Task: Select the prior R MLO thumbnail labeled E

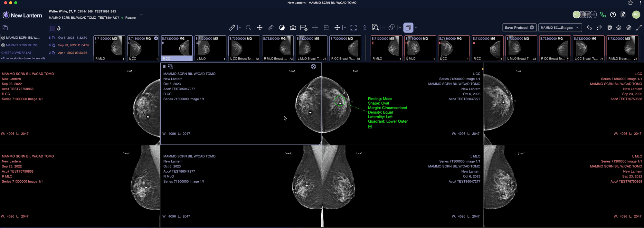Action: pyautogui.click(x=386, y=48)
